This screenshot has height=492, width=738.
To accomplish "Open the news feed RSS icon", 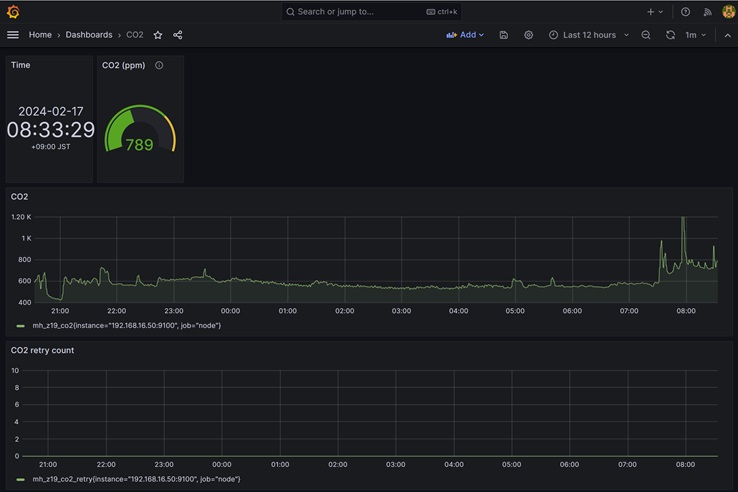I will click(707, 12).
